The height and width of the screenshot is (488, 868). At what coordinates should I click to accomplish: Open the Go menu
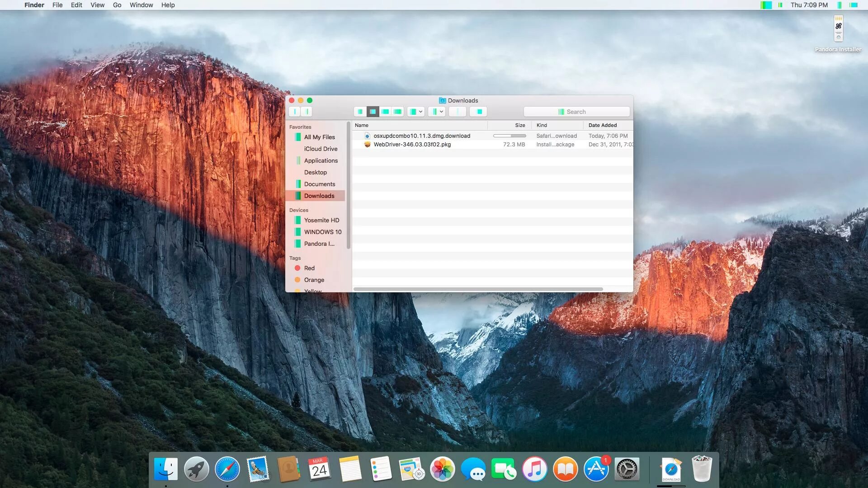117,5
